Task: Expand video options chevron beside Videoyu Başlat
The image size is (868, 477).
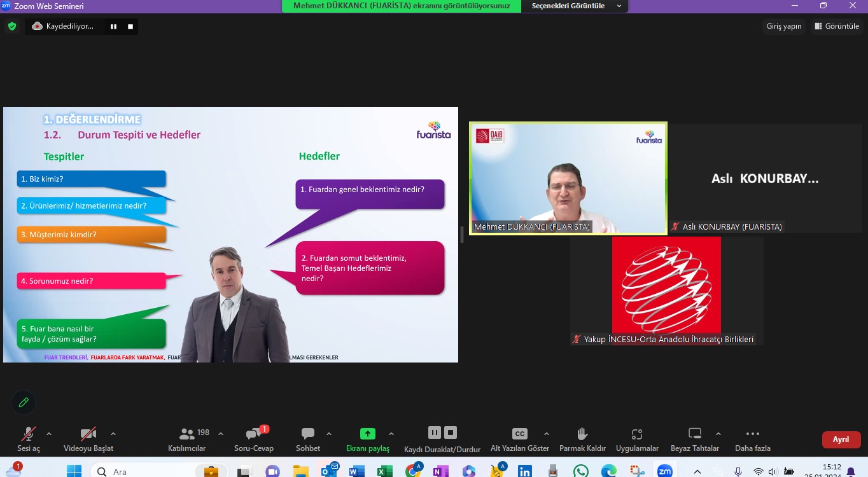Action: click(x=113, y=434)
